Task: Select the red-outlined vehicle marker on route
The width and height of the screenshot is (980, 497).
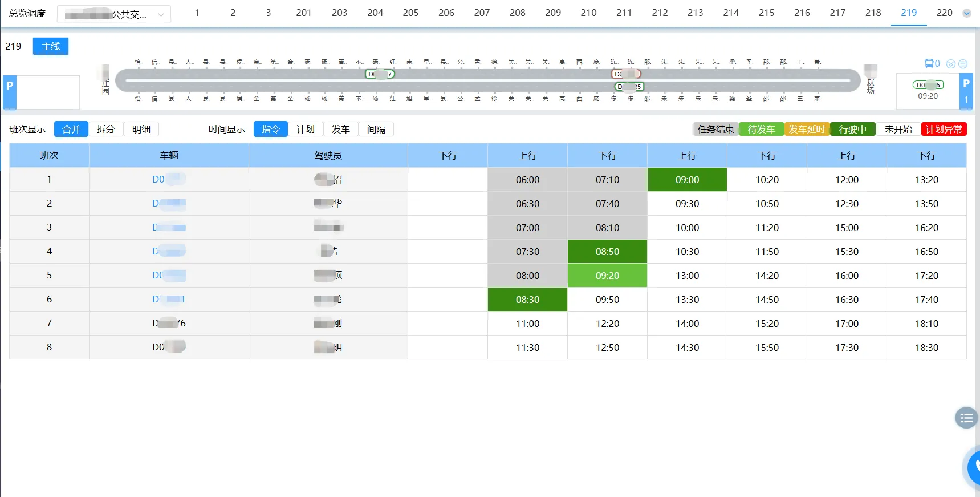Action: pos(626,74)
